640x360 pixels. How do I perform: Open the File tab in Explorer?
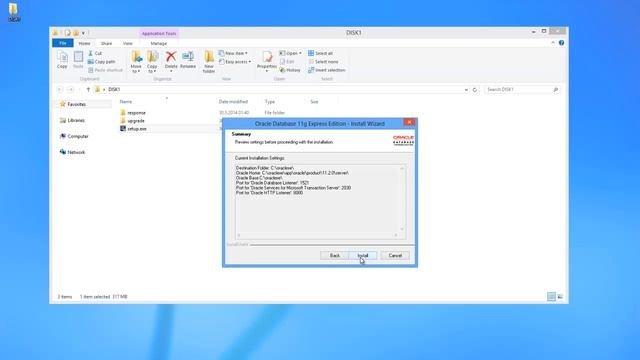[x=63, y=43]
